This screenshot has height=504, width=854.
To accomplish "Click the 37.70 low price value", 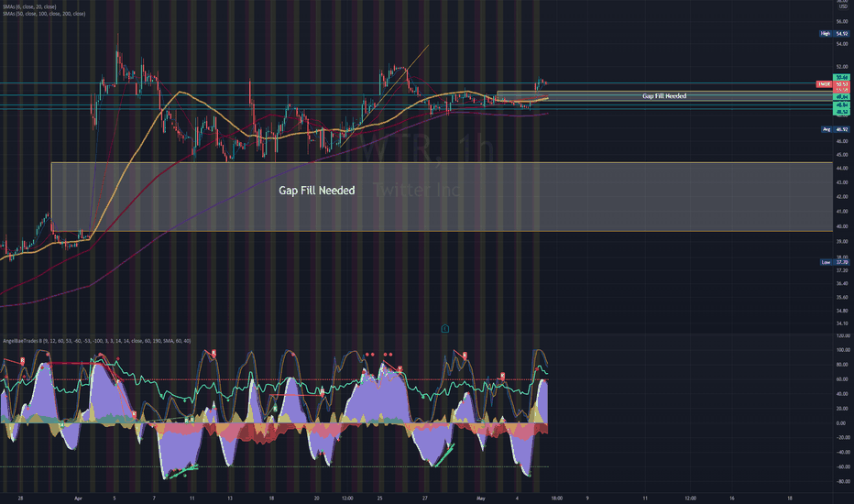I will 842,262.
